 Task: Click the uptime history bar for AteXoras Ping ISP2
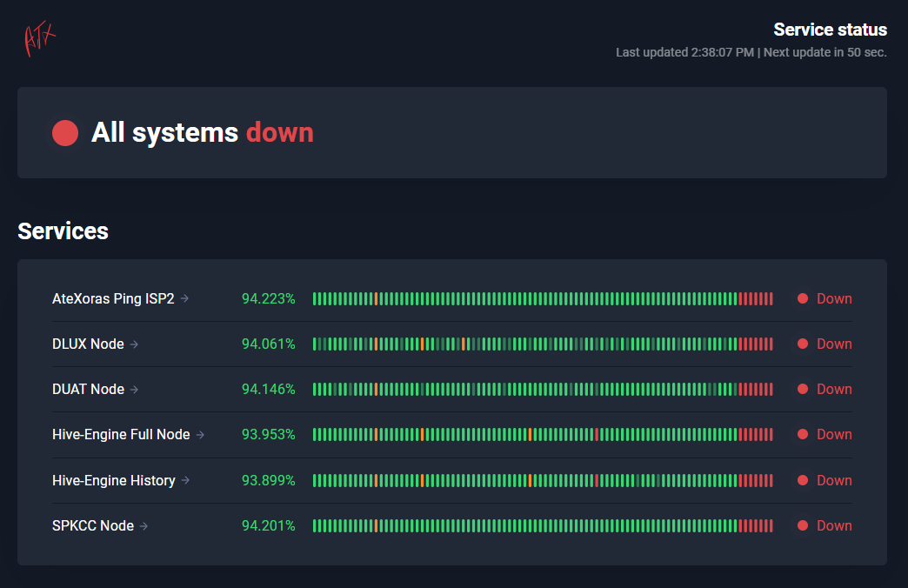[x=543, y=298]
